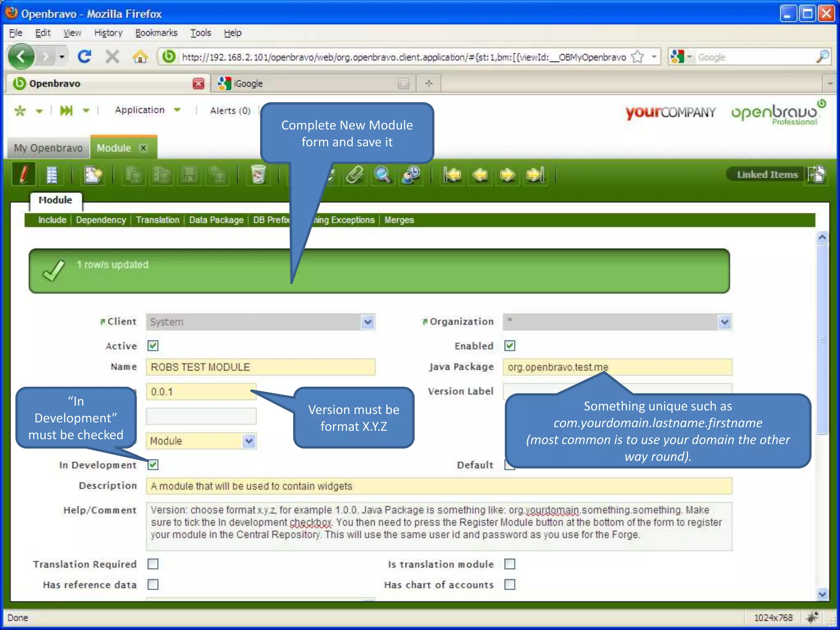Viewport: 840px width, 630px height.
Task: Switch to Form view with pencil icon
Action: tap(24, 174)
